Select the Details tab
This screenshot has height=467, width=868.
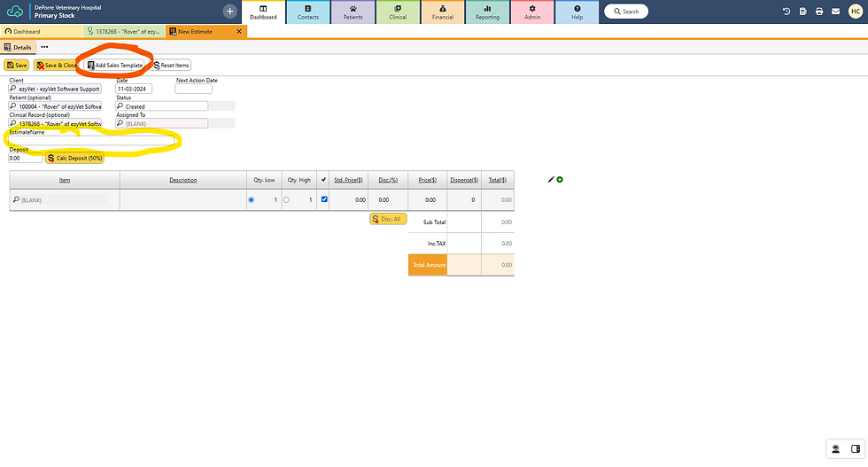18,47
